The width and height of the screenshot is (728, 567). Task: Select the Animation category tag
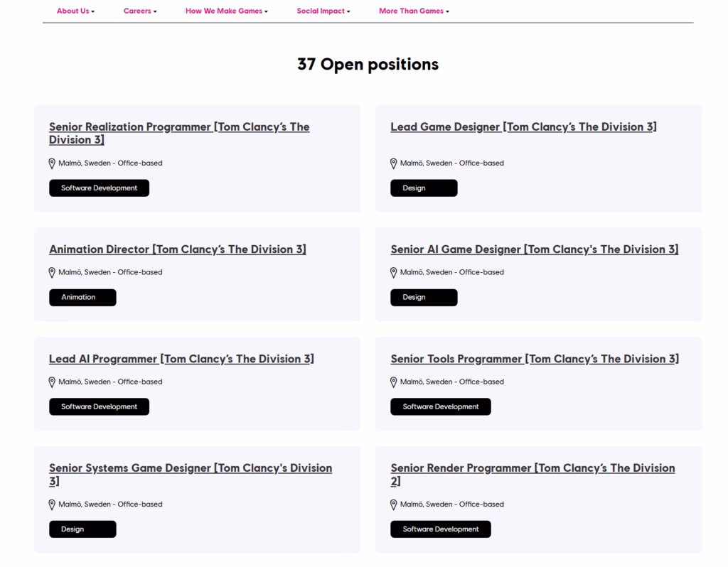82,298
